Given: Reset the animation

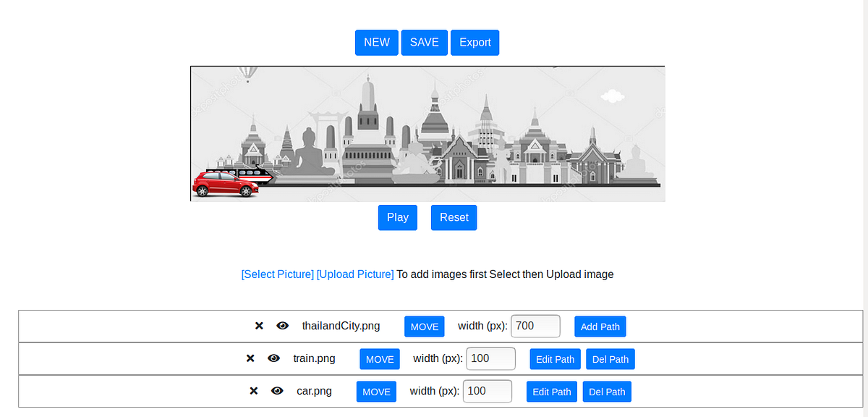Looking at the screenshot, I should click(454, 217).
